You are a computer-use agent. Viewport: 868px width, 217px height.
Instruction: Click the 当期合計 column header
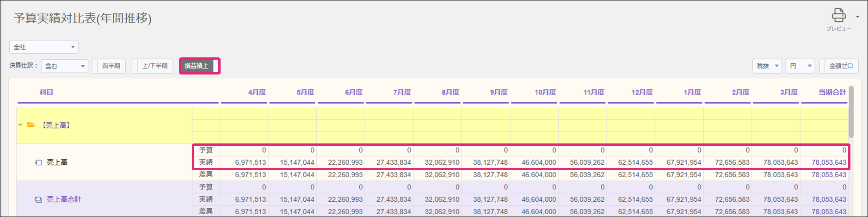click(832, 92)
